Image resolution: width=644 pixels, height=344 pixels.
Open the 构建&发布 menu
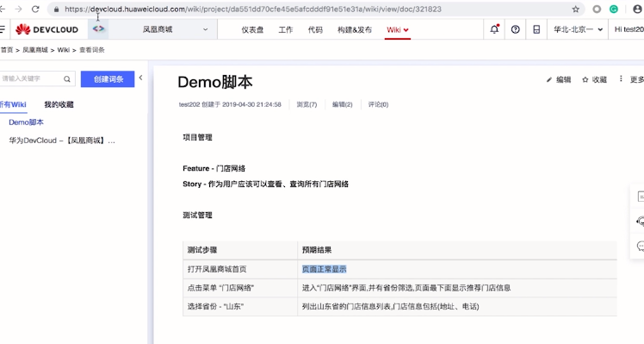pyautogui.click(x=355, y=29)
